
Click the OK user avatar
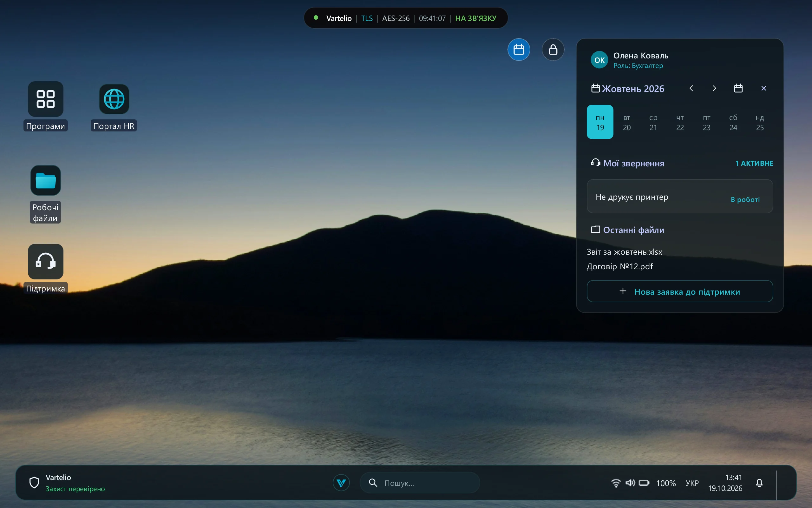click(599, 60)
